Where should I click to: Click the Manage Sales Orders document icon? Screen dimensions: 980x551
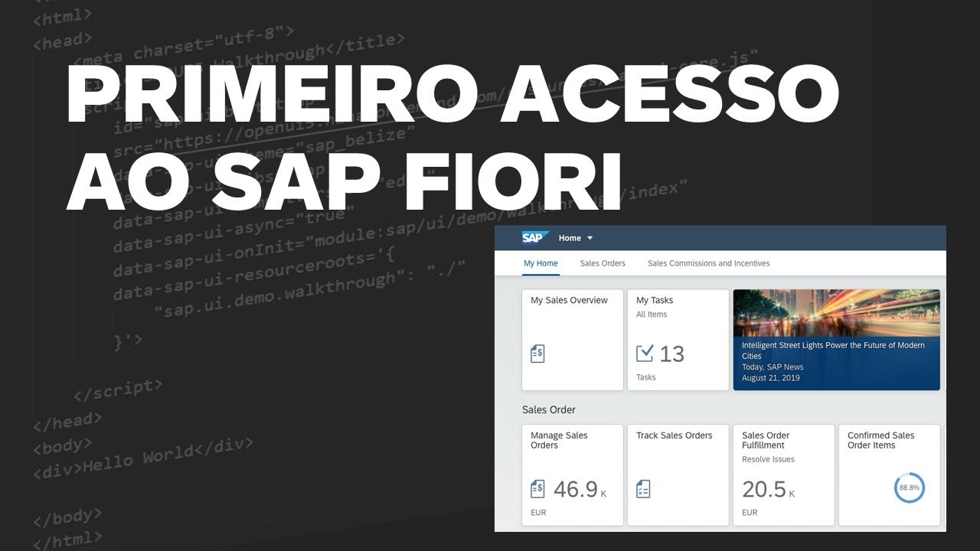pos(537,489)
